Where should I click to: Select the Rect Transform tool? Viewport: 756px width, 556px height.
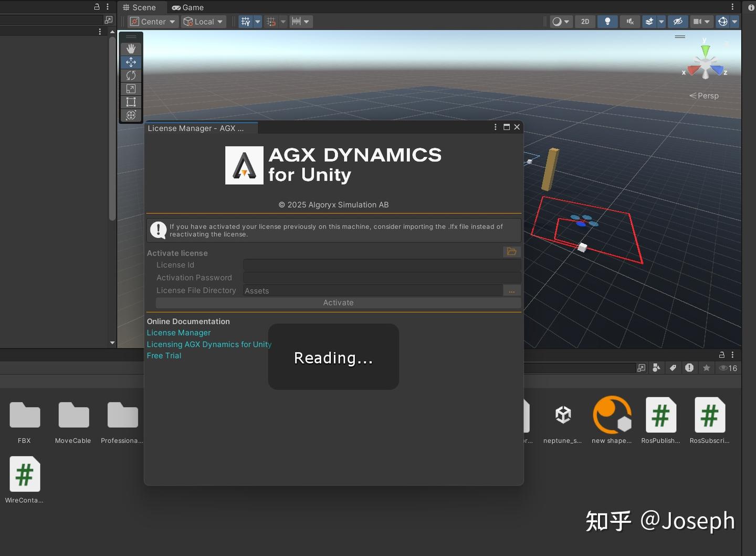click(131, 102)
